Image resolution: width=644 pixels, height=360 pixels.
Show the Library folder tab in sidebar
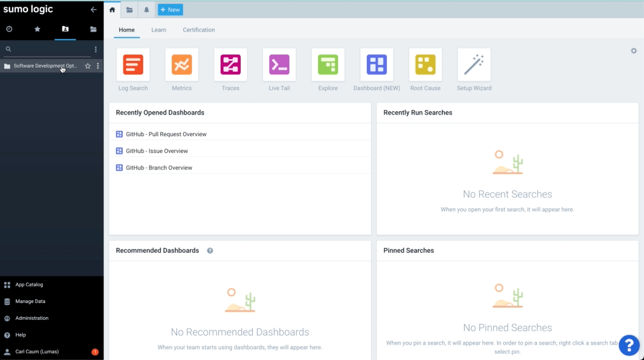93,29
